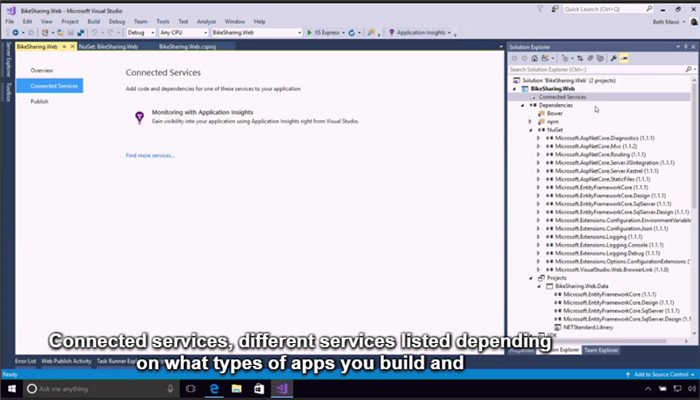Click the Save All toolbar icon
Image resolution: width=700 pixels, height=400 pixels.
tap(81, 33)
